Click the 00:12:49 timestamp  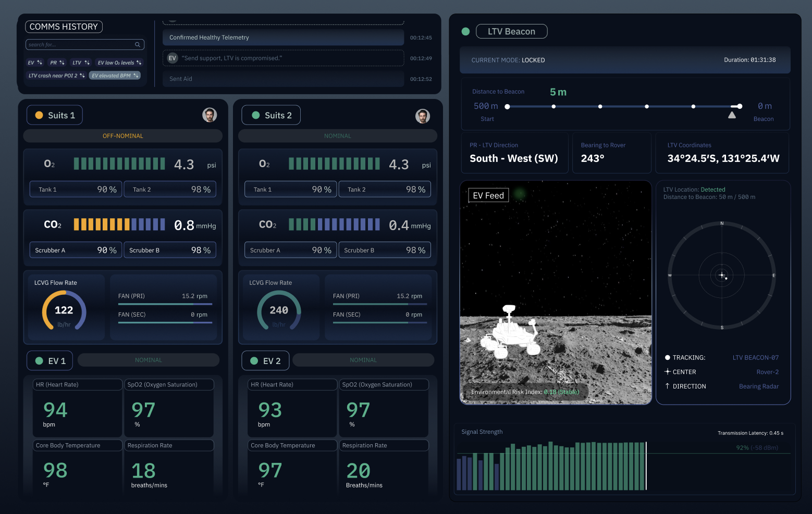coord(421,58)
